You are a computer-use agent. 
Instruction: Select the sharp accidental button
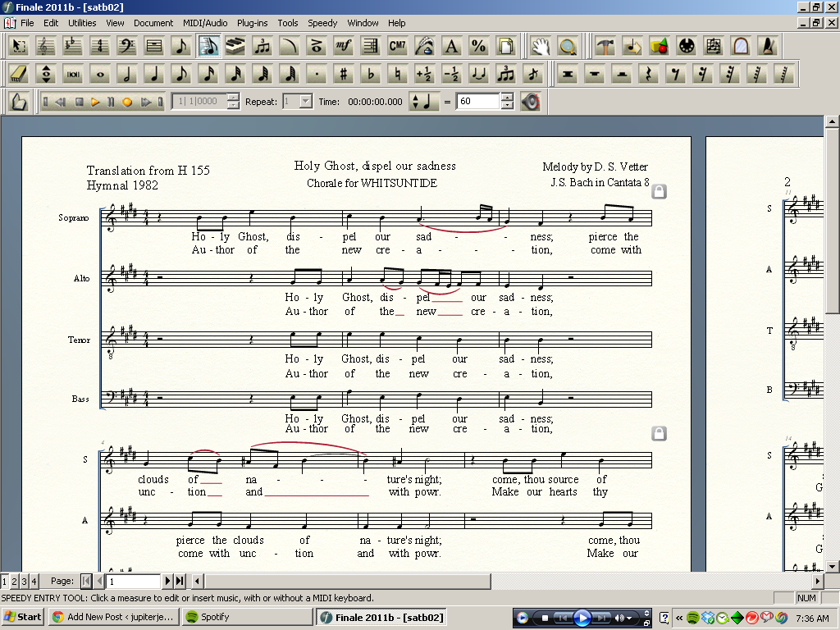click(344, 74)
